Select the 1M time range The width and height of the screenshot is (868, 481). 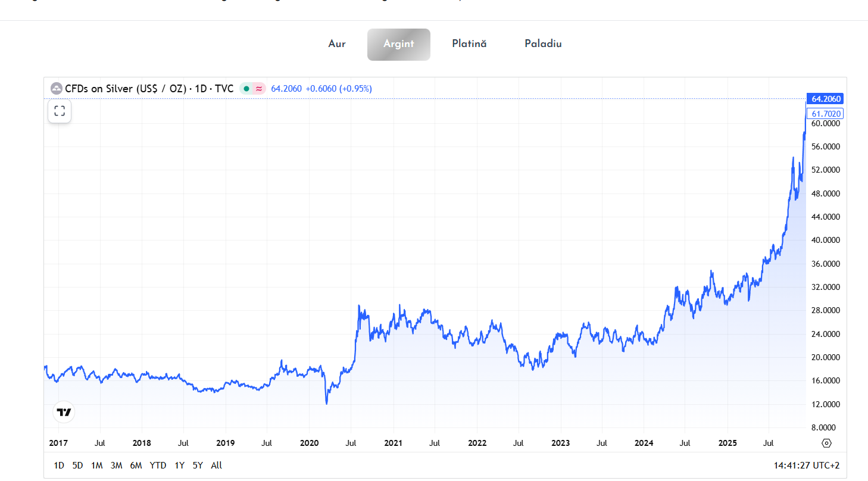tap(96, 466)
